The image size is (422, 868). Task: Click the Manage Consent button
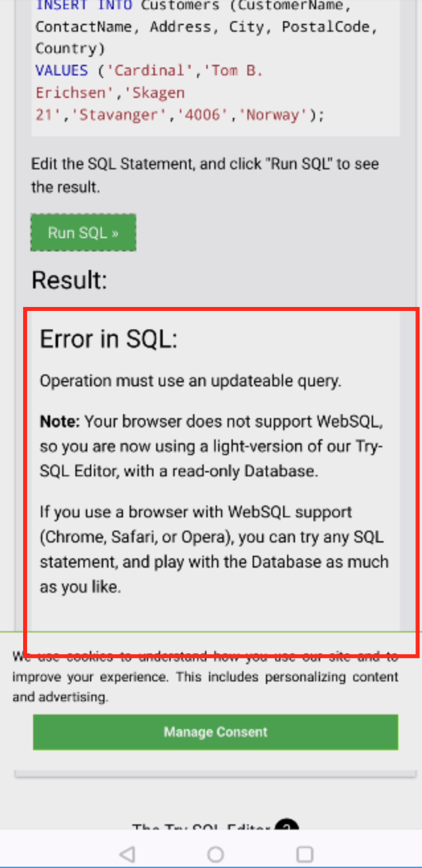pos(215,732)
